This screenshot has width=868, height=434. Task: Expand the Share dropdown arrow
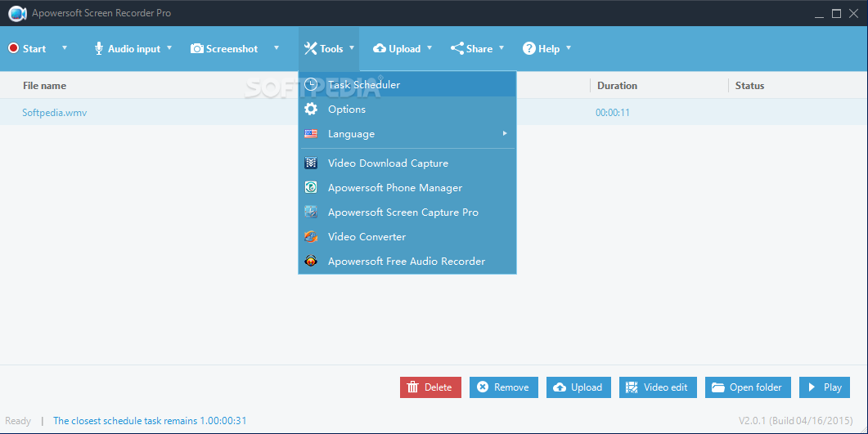(501, 48)
